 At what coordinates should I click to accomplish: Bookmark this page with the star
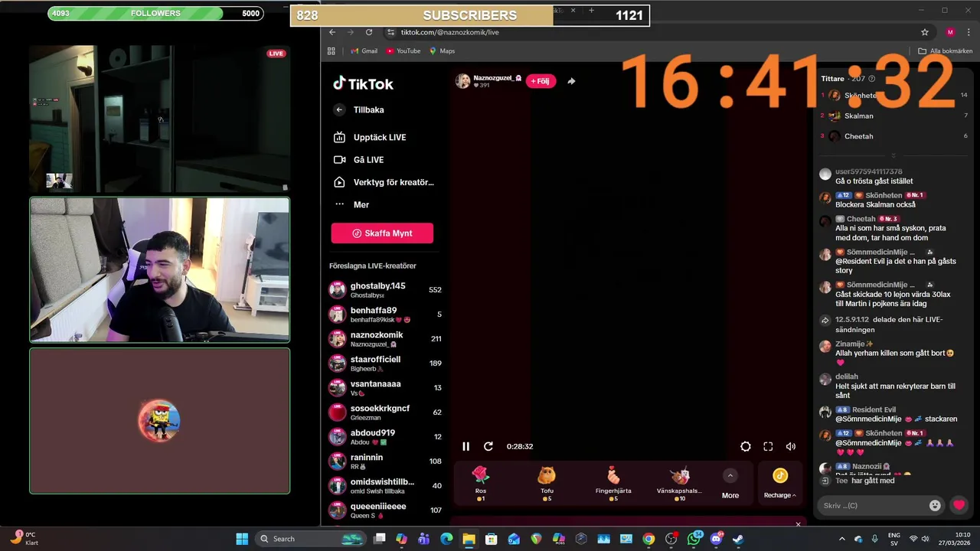pos(925,32)
